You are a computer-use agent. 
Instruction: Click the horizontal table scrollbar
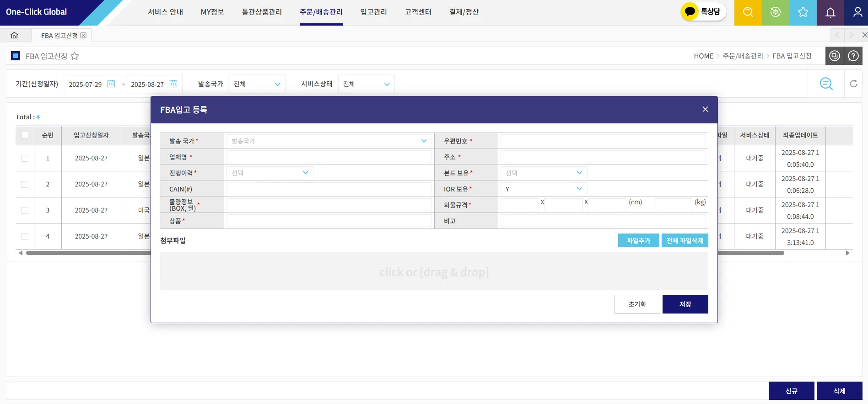(x=405, y=253)
